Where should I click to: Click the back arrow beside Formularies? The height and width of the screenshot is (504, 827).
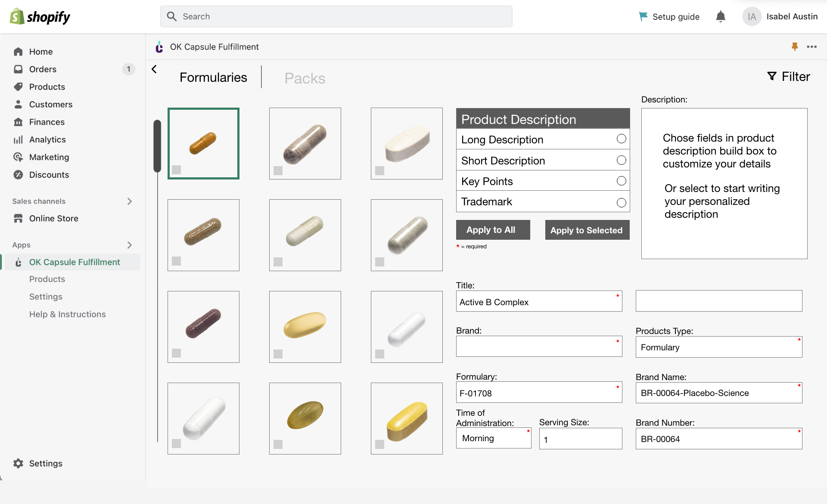(x=154, y=69)
